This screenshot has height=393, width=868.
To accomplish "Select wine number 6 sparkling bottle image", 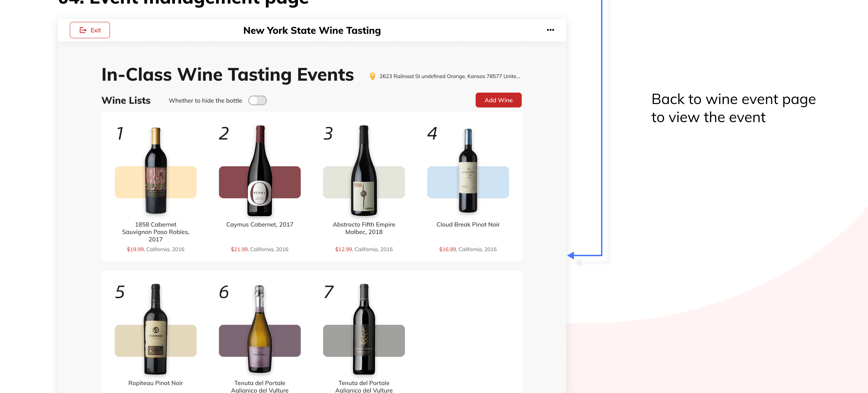I will click(259, 329).
